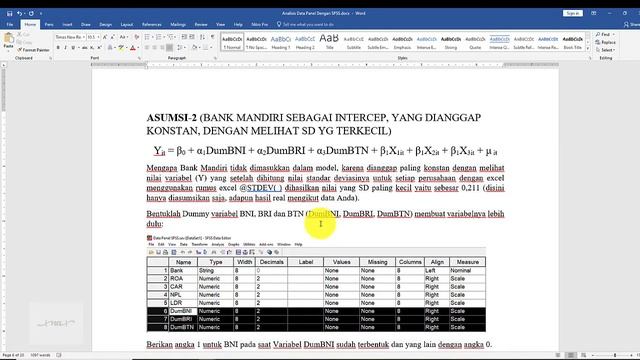The width and height of the screenshot is (640, 360).
Task: Apply the red font color
Action: point(132,48)
